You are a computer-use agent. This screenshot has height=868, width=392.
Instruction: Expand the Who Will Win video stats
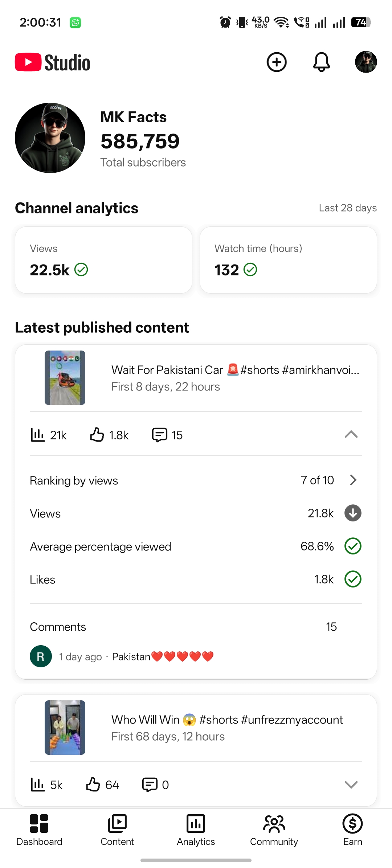coord(351,785)
